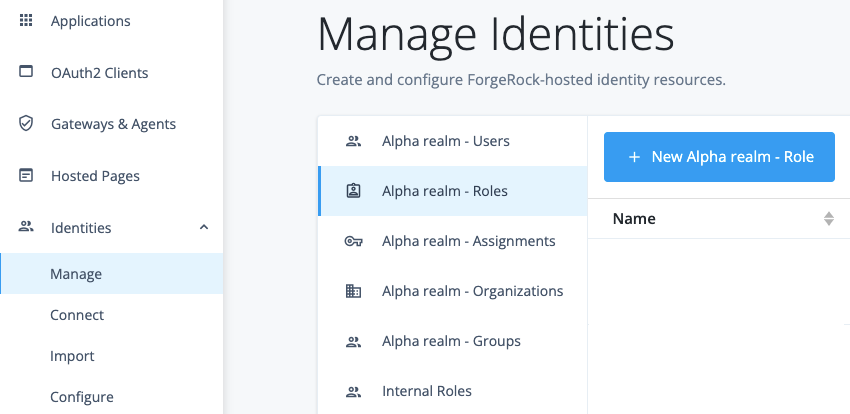Go to Configure under Identities

click(81, 397)
